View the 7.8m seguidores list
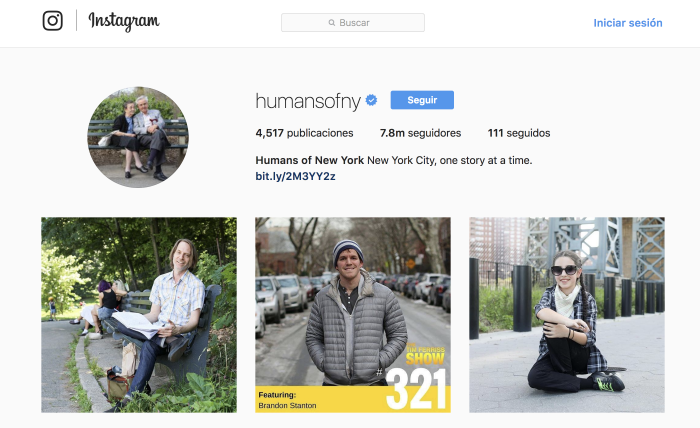 click(x=420, y=133)
